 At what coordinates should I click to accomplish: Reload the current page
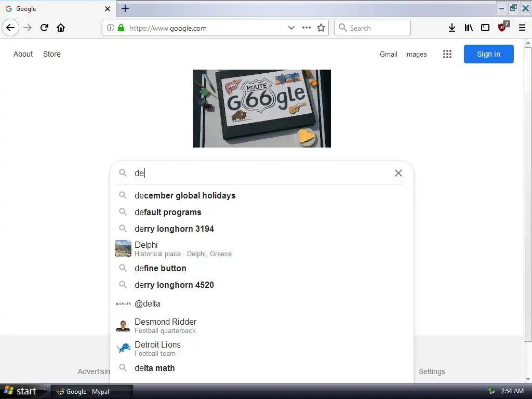(44, 28)
